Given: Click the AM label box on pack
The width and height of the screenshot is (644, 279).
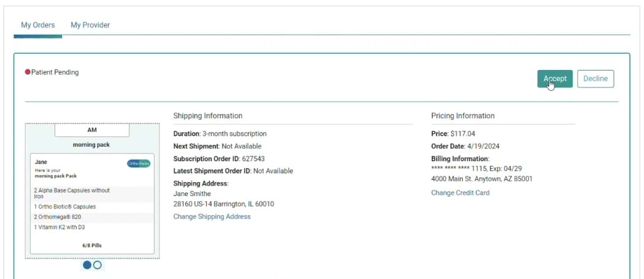Looking at the screenshot, I should [92, 130].
